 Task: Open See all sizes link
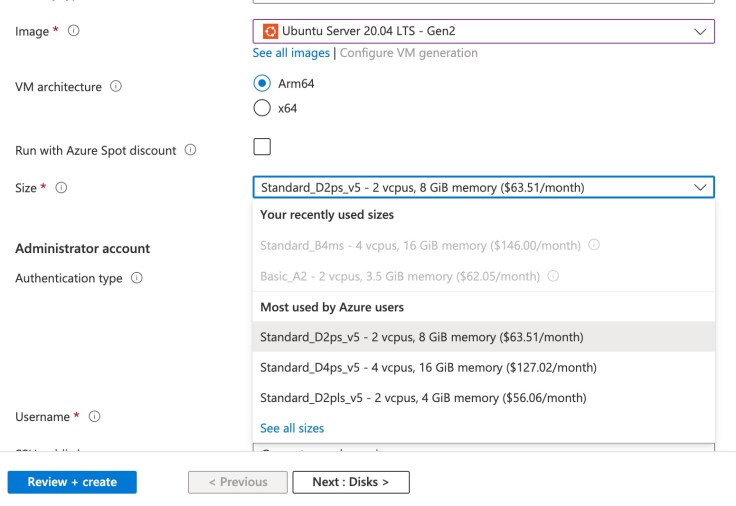point(292,428)
